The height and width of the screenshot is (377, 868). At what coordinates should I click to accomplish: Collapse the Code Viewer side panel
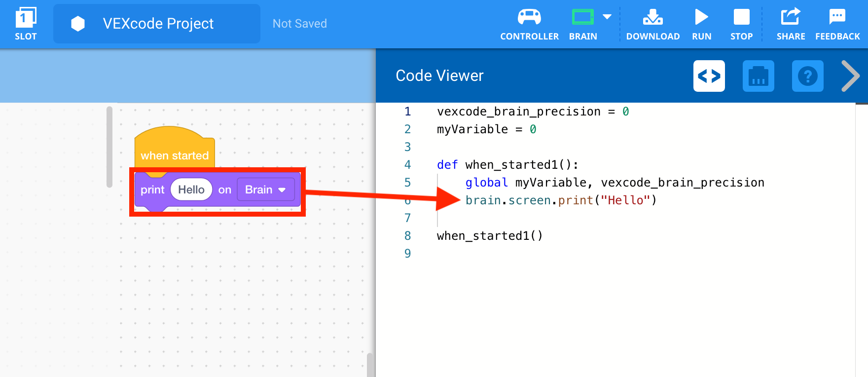click(850, 76)
